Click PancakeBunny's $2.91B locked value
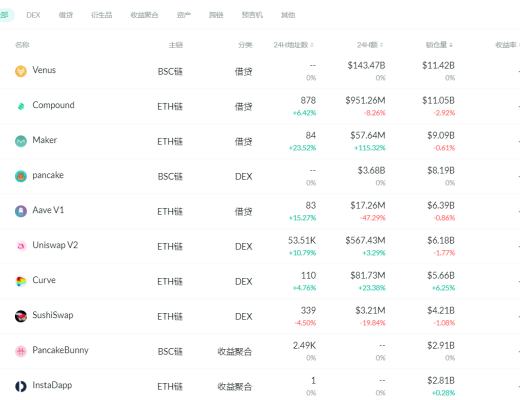 pos(441,345)
